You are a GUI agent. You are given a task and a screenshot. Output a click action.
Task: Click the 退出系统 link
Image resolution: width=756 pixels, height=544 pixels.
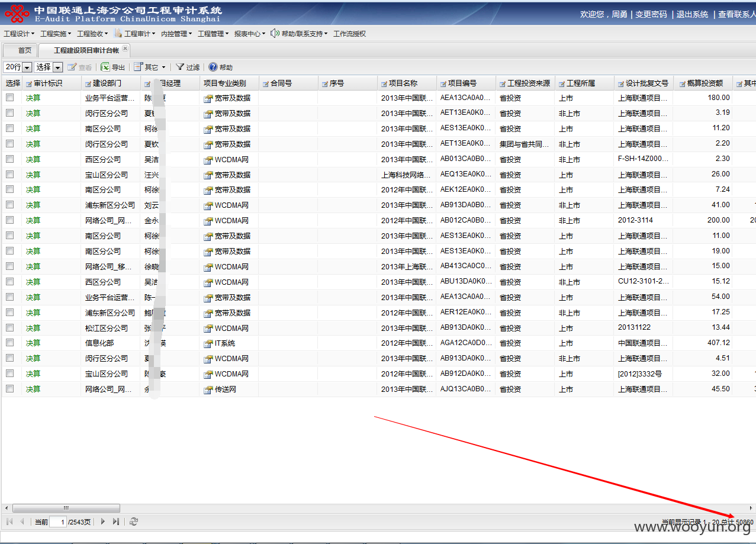click(692, 14)
